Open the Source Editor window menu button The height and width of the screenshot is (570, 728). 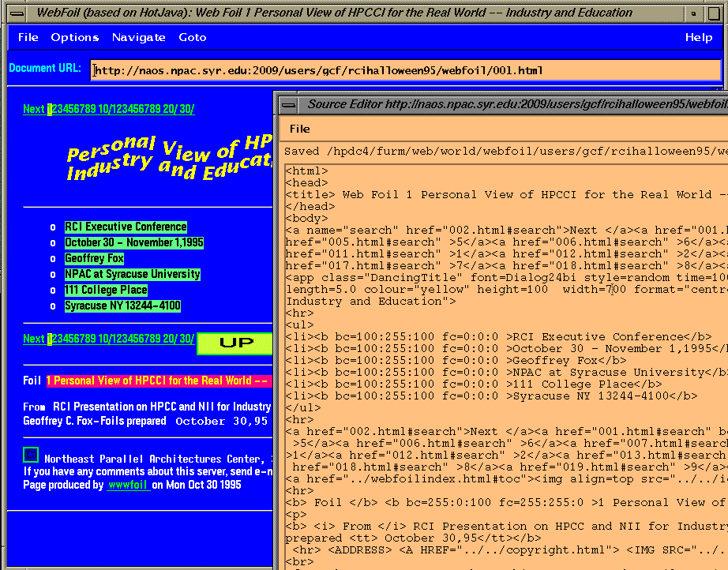289,105
